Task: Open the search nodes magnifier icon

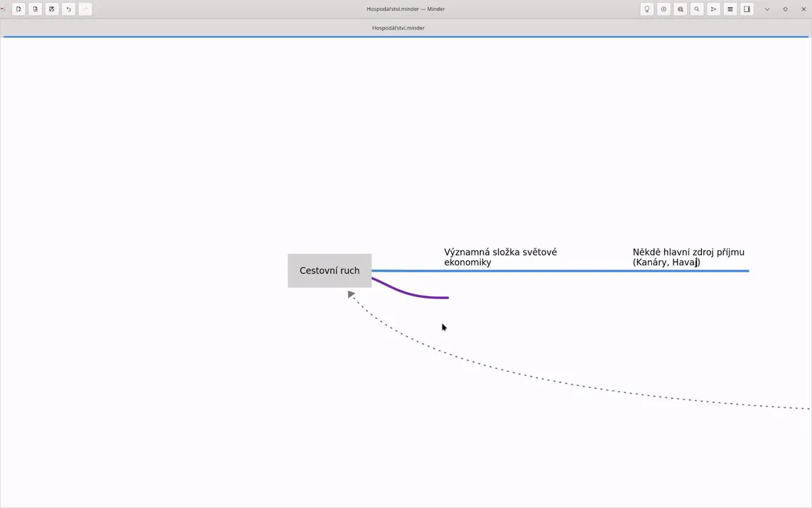Action: tap(696, 8)
